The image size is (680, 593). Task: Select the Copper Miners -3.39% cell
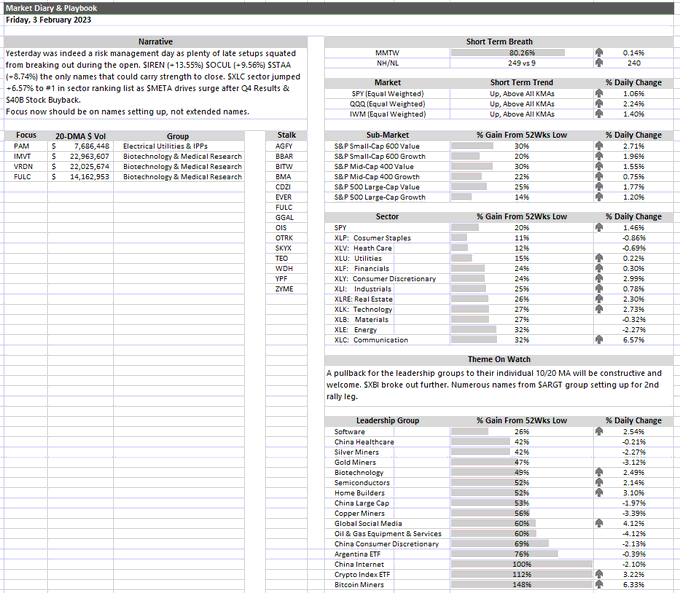634,513
